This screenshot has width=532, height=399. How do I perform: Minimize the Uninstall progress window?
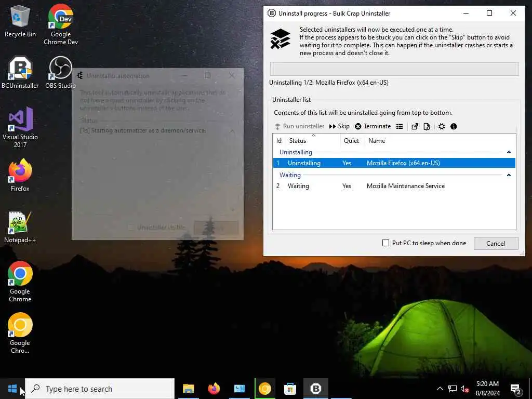(x=466, y=13)
